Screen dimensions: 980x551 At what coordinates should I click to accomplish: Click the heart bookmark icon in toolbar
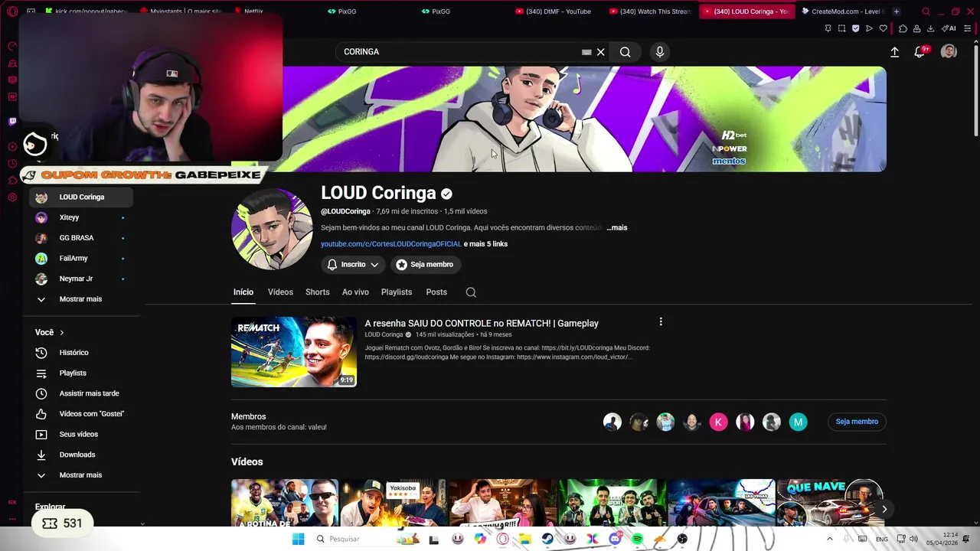883,28
